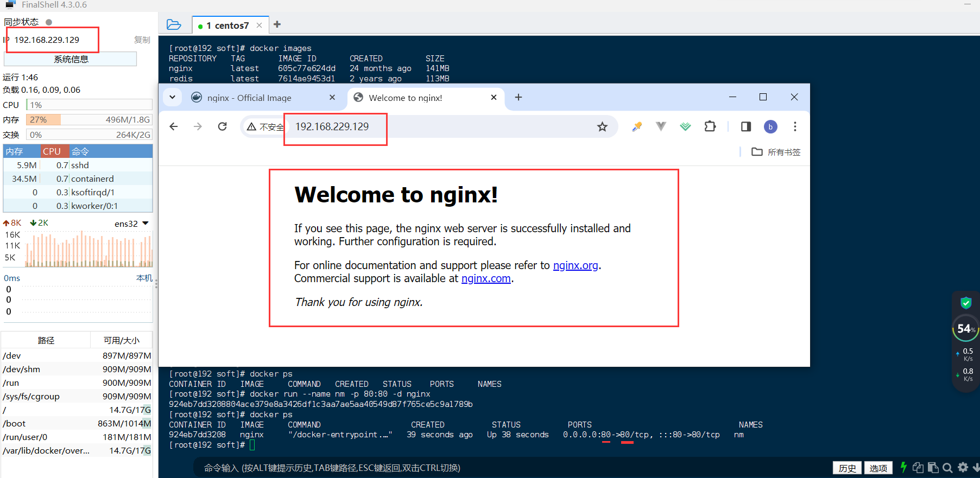Open the Chrome tab search dropdown arrow

coord(172,97)
